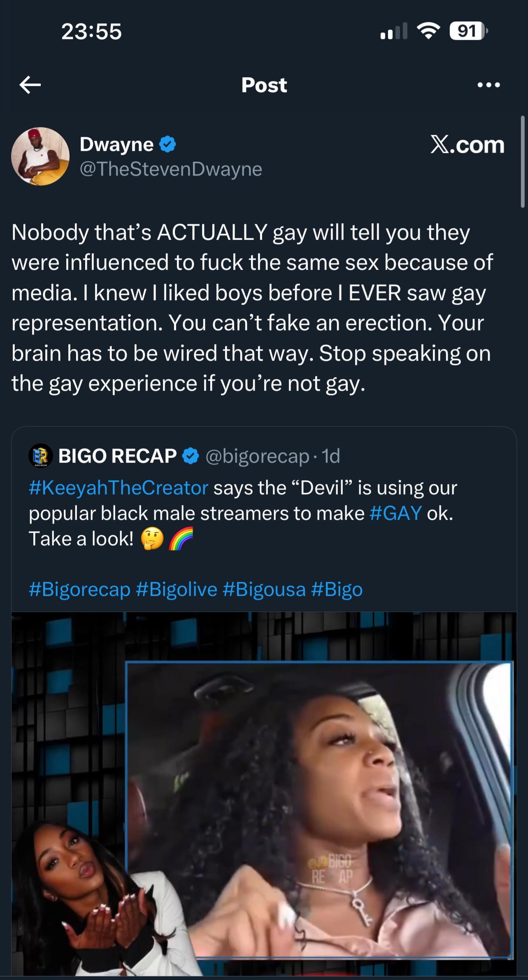This screenshot has height=980, width=528.
Task: Tap Dwayne's blue verified badge
Action: 167,145
